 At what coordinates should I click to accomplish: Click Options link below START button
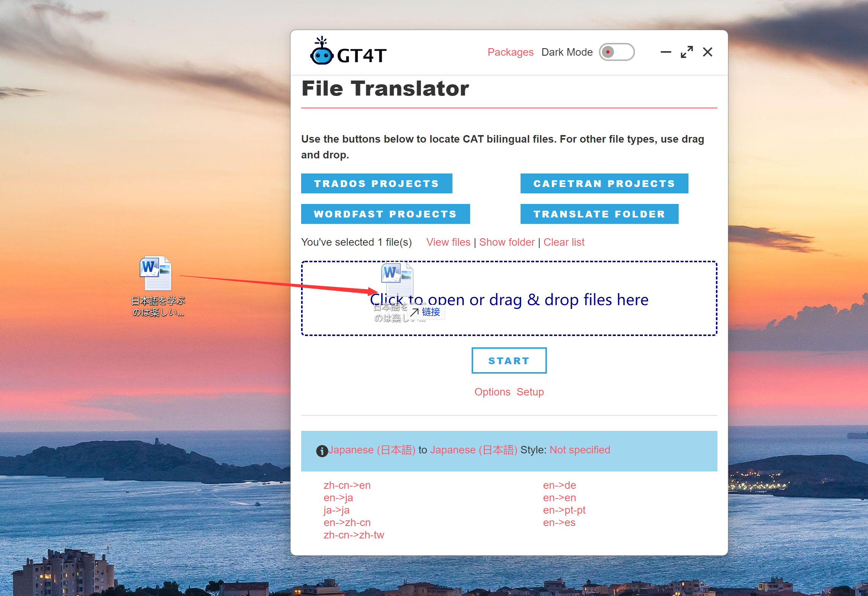tap(493, 390)
